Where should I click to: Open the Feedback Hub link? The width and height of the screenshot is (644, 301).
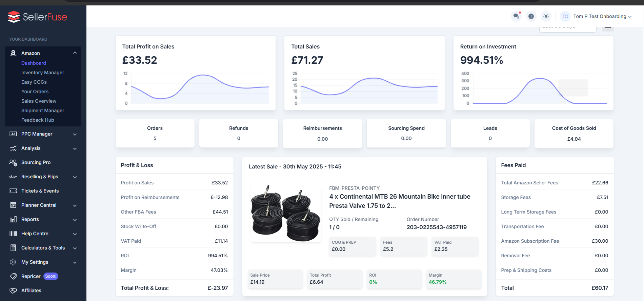[38, 120]
